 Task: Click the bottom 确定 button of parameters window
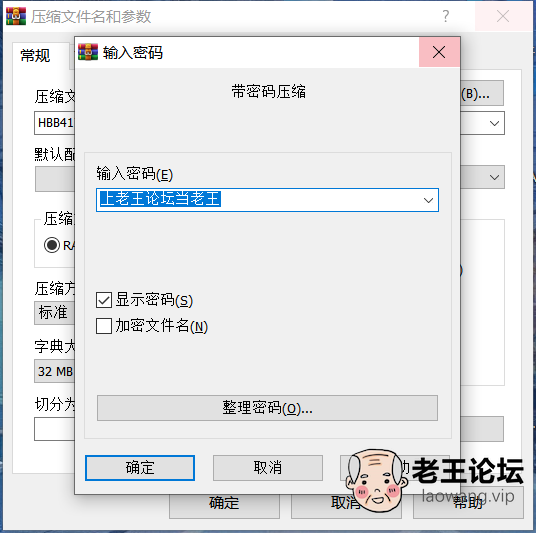224,503
